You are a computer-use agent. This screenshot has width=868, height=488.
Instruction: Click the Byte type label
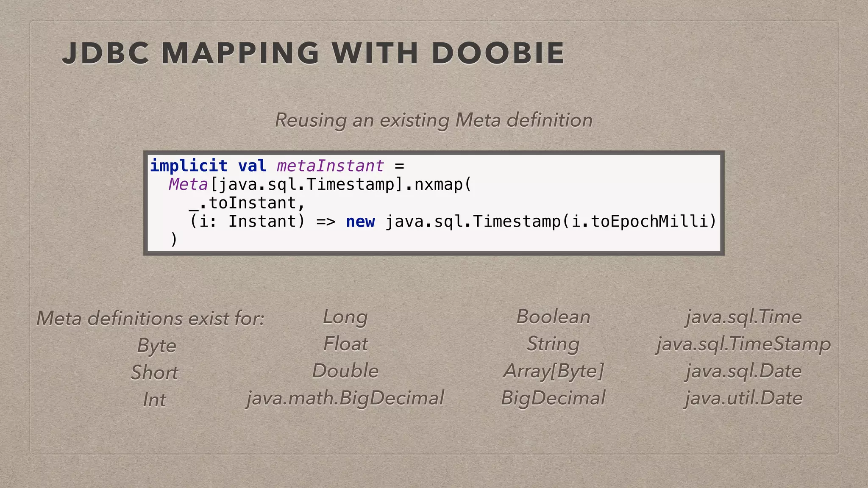156,346
